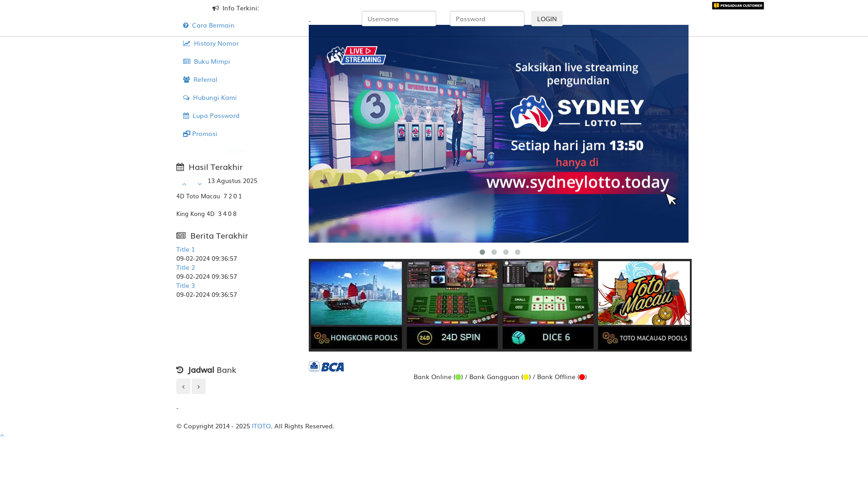The height and width of the screenshot is (488, 868).
Task: Click the Lupa Password calendar icon
Action: (x=186, y=116)
